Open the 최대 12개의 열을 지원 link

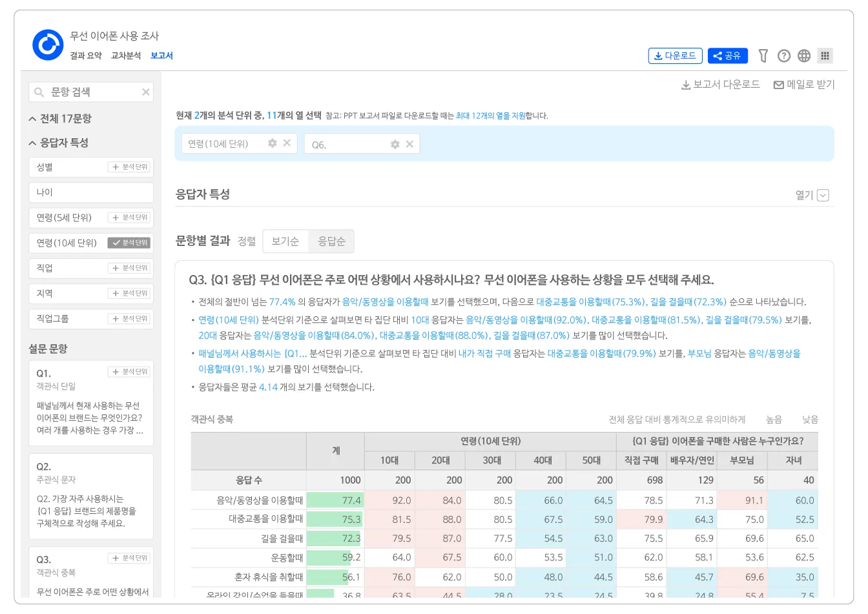(490, 116)
